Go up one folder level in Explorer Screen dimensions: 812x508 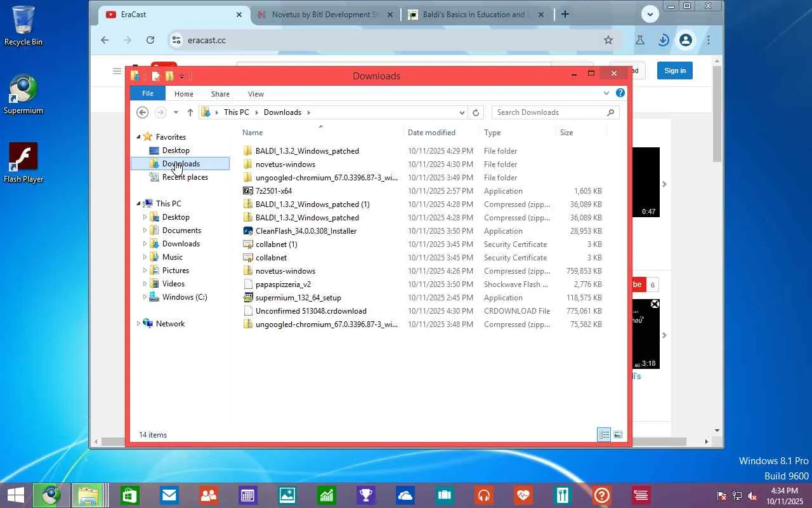tap(190, 112)
